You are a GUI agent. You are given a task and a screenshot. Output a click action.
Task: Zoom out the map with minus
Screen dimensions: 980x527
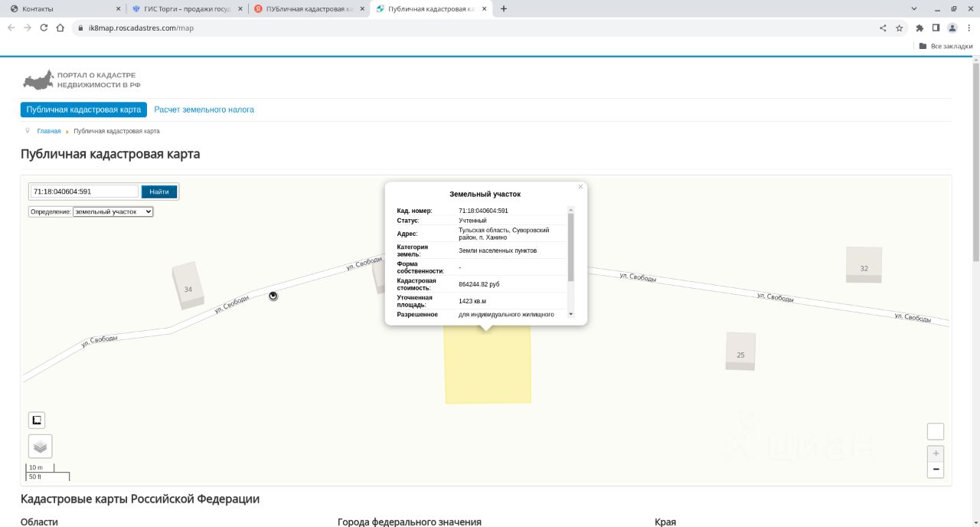tap(936, 470)
